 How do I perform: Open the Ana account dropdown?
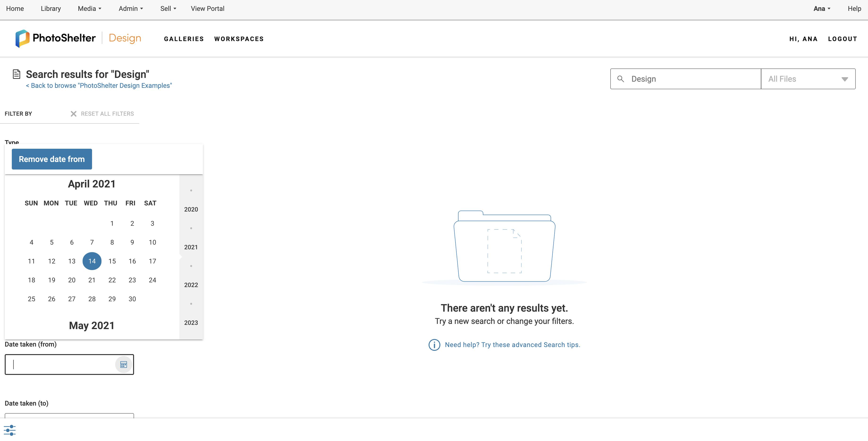tap(822, 9)
